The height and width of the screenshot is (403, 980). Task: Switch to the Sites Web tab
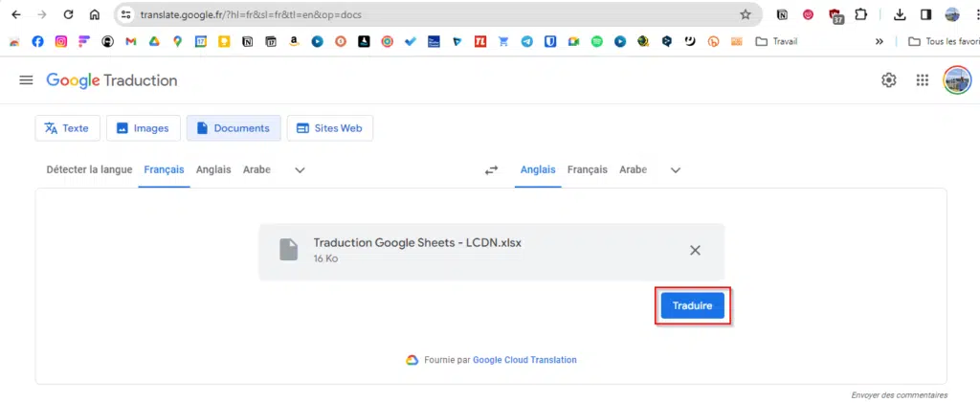[330, 128]
